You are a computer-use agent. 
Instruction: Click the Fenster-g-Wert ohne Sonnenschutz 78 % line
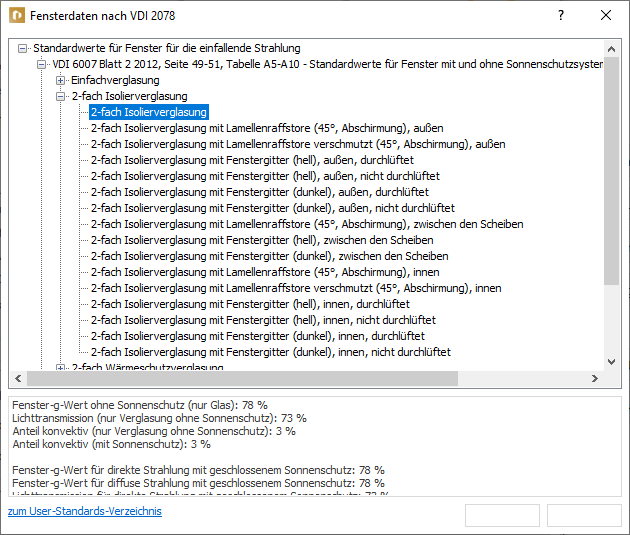coord(140,405)
